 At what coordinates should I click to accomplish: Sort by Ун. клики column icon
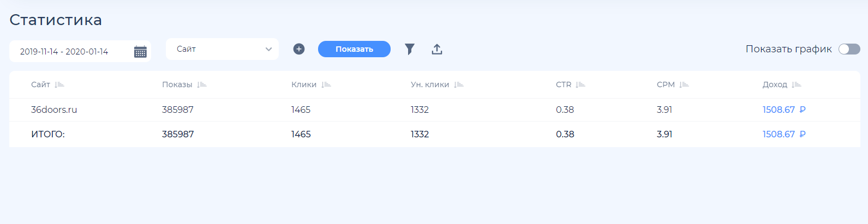click(x=459, y=84)
